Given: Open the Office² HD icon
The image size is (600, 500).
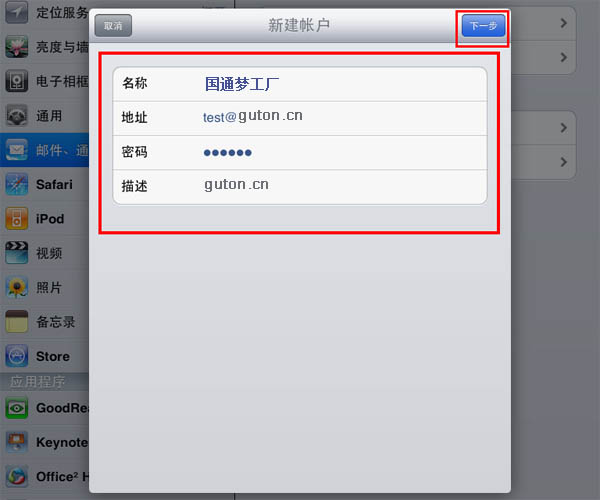Looking at the screenshot, I should click(x=16, y=477).
